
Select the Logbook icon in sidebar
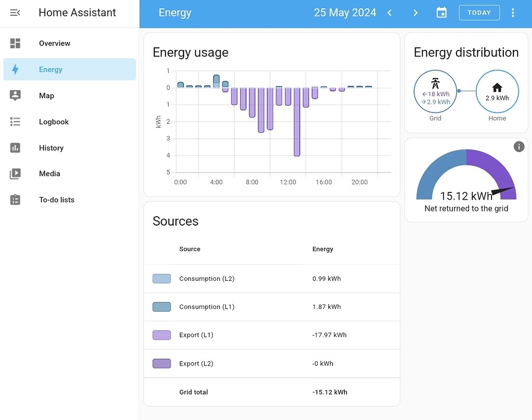click(16, 122)
